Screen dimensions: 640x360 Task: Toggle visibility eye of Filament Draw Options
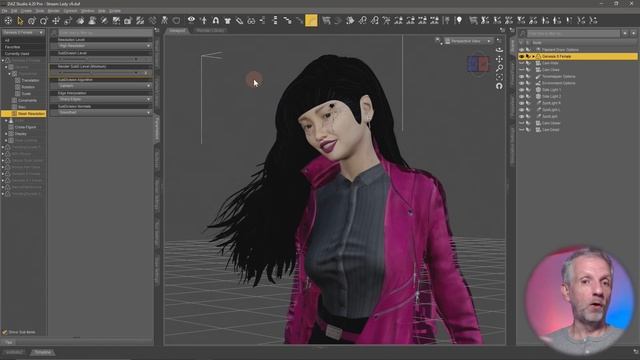point(522,50)
